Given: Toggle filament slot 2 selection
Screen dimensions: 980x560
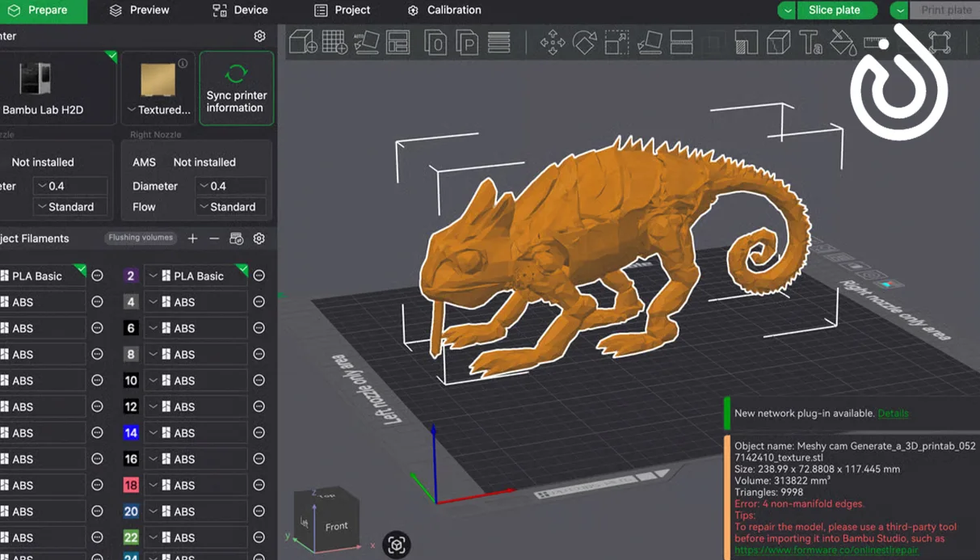Looking at the screenshot, I should click(x=131, y=276).
